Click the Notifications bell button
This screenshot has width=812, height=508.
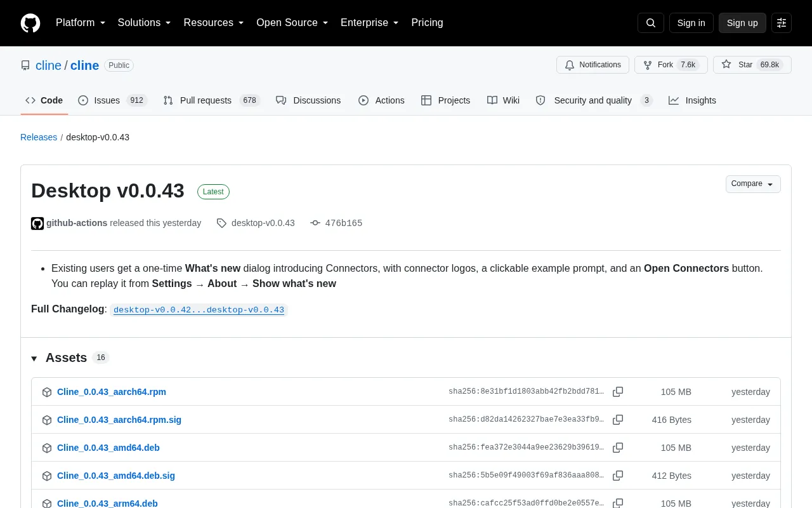tap(593, 65)
